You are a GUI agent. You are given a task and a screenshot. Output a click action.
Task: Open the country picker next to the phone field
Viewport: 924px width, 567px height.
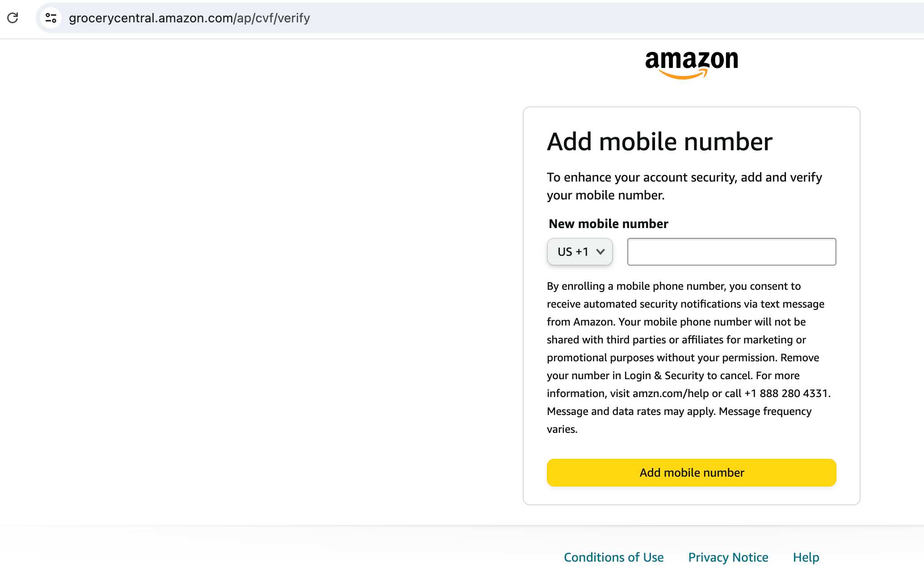[x=580, y=251]
